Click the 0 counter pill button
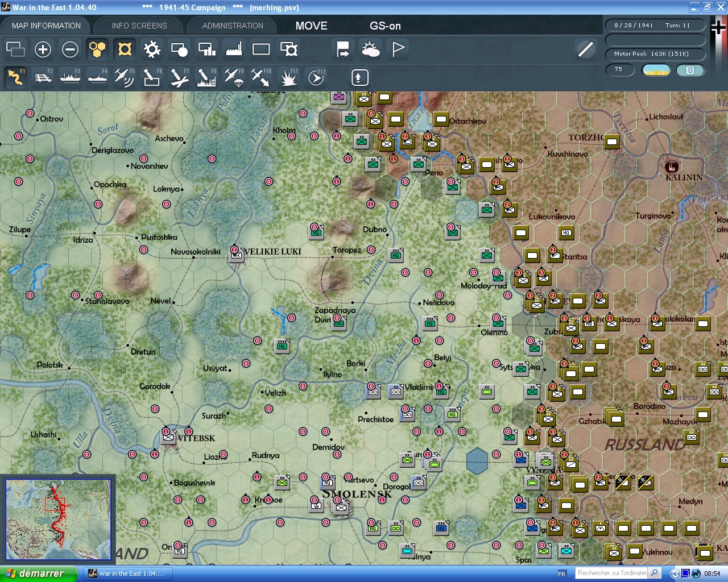This screenshot has width=728, height=582. 690,70
